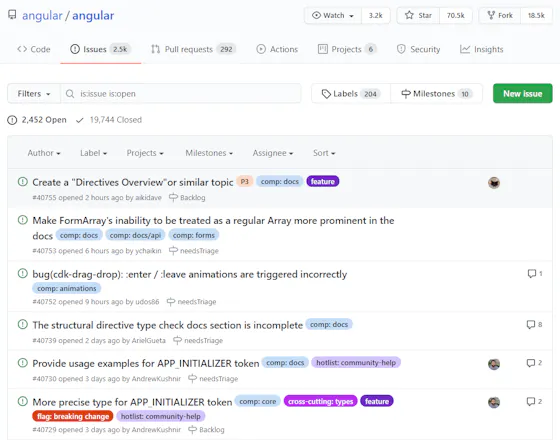The image size is (560, 440).
Task: Filter by the comp: animations label
Action: pyautogui.click(x=67, y=288)
